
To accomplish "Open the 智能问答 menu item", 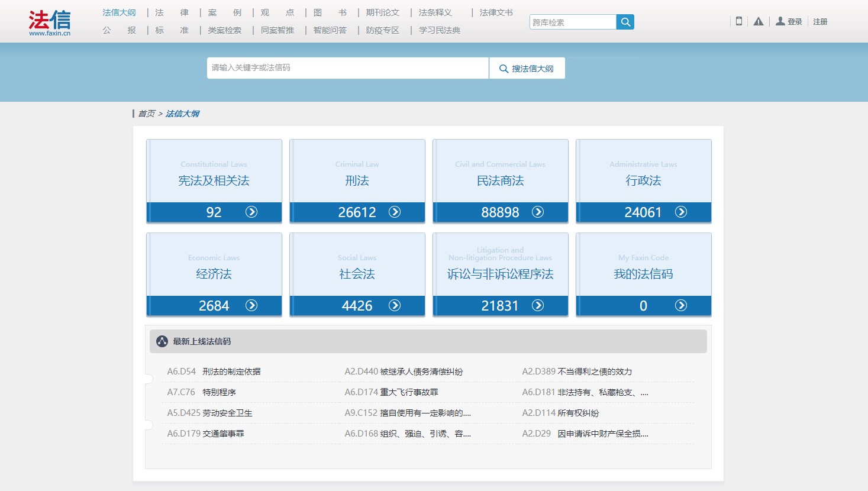I will 330,30.
